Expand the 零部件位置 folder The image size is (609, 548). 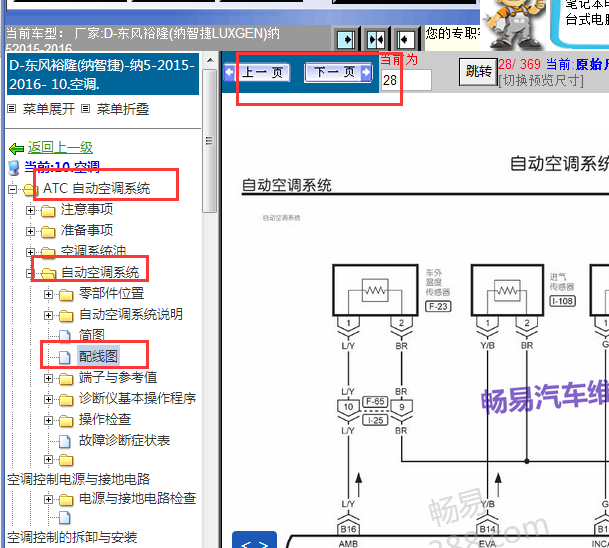coord(48,294)
